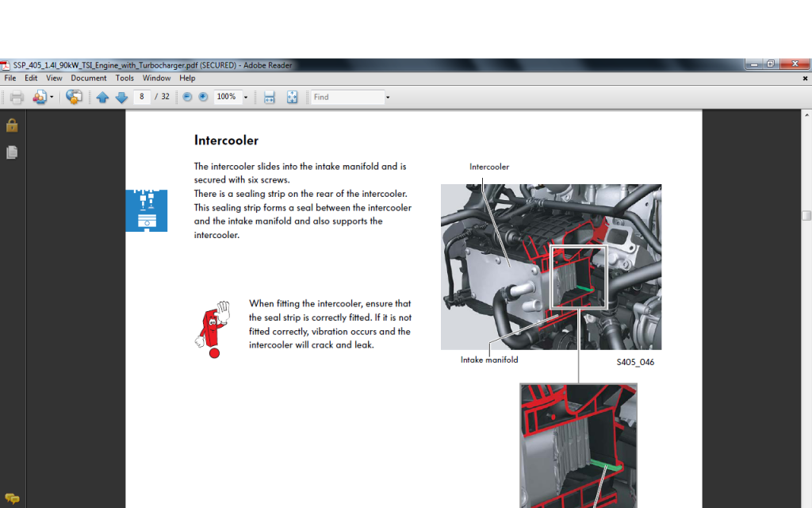Screen dimensions: 812x508
Task: Open the Comments panel icon
Action: (12, 498)
